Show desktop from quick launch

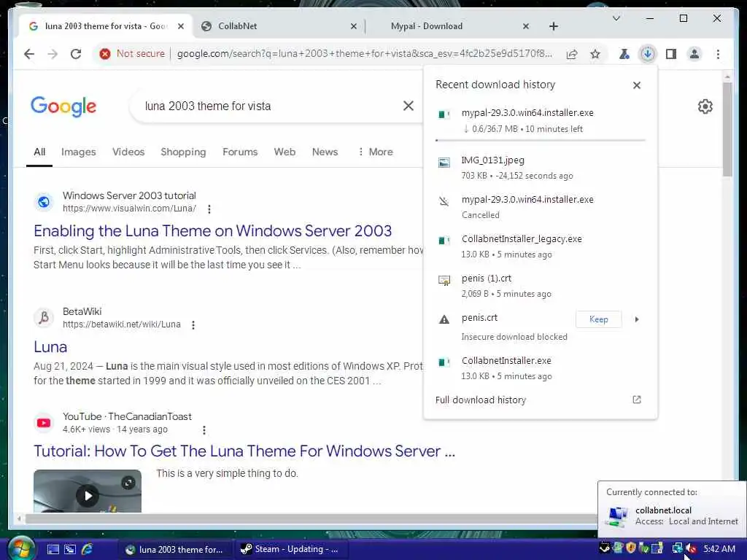pos(53,549)
